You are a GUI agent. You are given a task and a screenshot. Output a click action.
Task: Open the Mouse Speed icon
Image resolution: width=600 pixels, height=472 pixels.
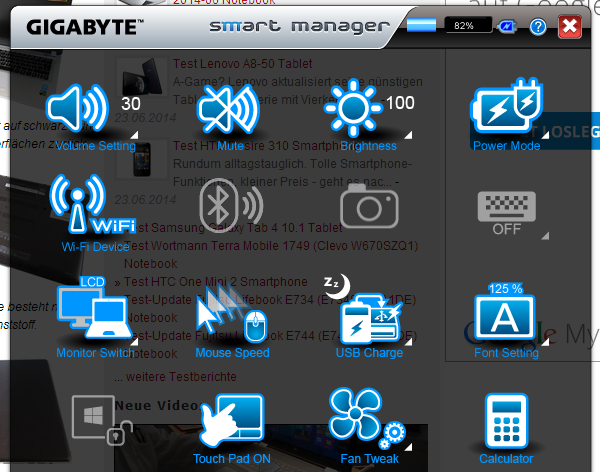[232, 314]
